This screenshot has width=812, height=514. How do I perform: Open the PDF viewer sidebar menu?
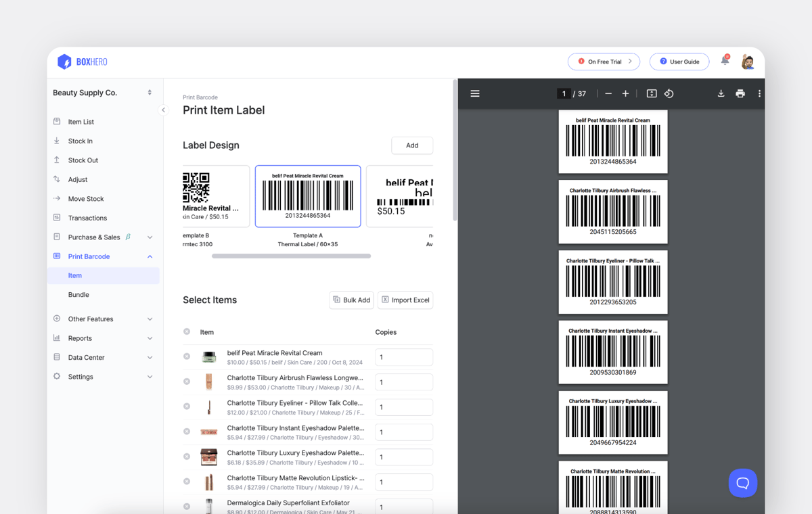[x=475, y=93]
